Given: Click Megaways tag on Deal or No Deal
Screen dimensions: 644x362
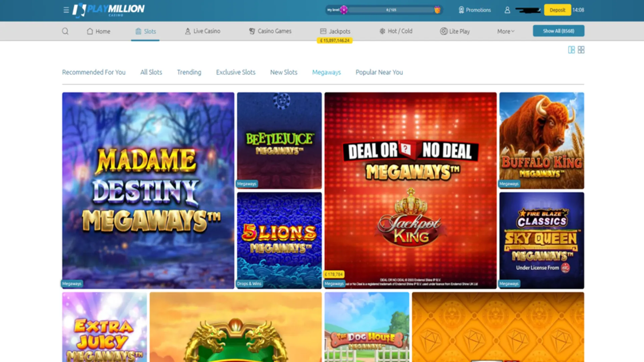Looking at the screenshot, I should pos(334,284).
